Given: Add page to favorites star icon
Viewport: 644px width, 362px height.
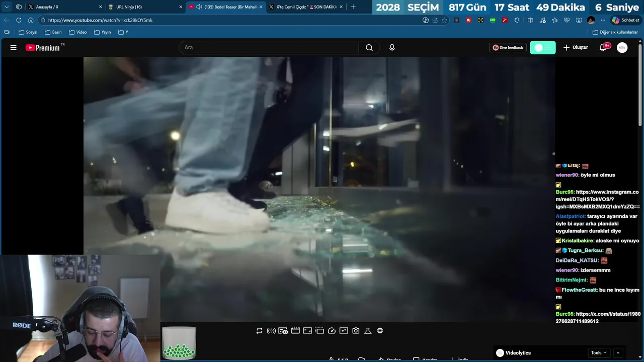Looking at the screenshot, I should tap(444, 20).
